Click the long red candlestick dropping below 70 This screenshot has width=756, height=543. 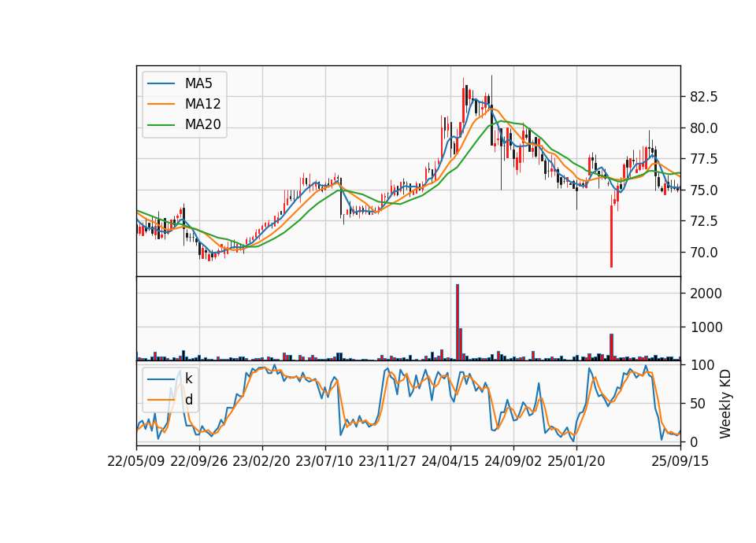point(611,237)
